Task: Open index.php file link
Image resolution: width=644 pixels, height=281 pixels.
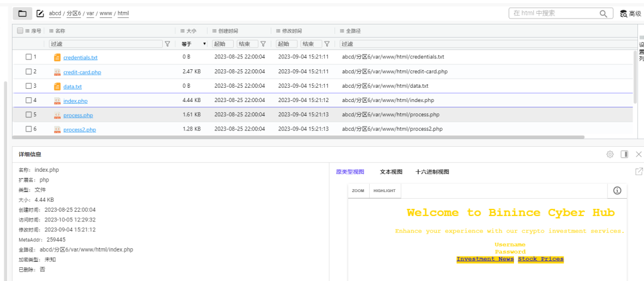Action: click(x=75, y=101)
